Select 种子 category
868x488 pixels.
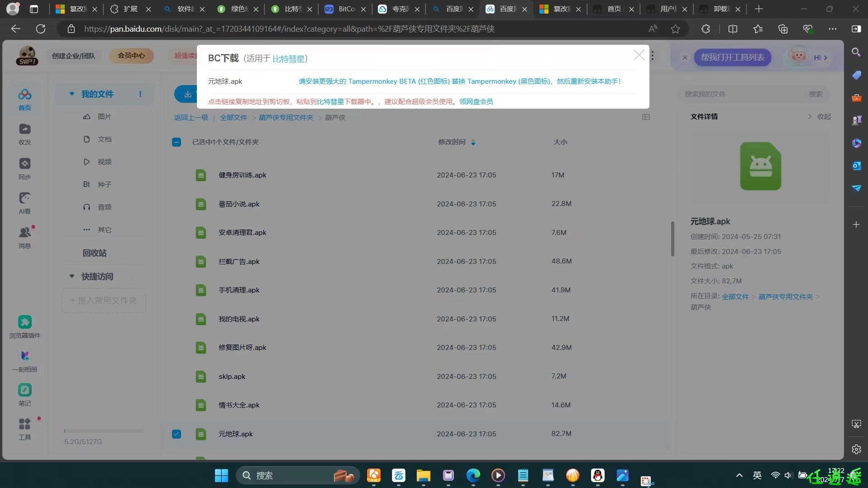(x=105, y=185)
